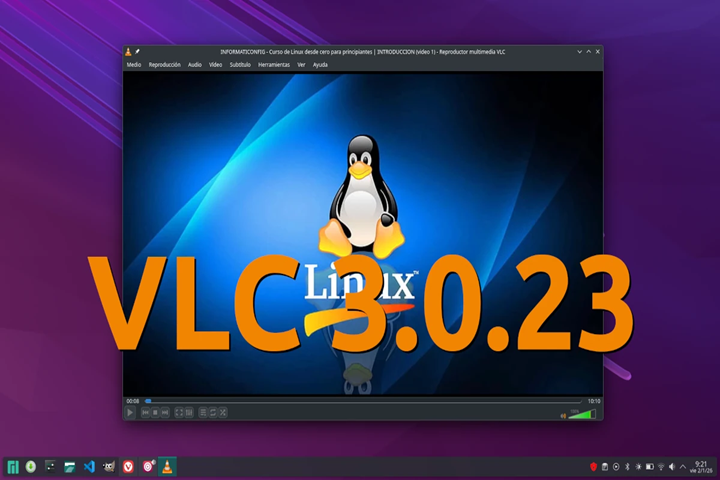720x480 pixels.
Task: Toggle the VLC playlist view
Action: pyautogui.click(x=203, y=412)
